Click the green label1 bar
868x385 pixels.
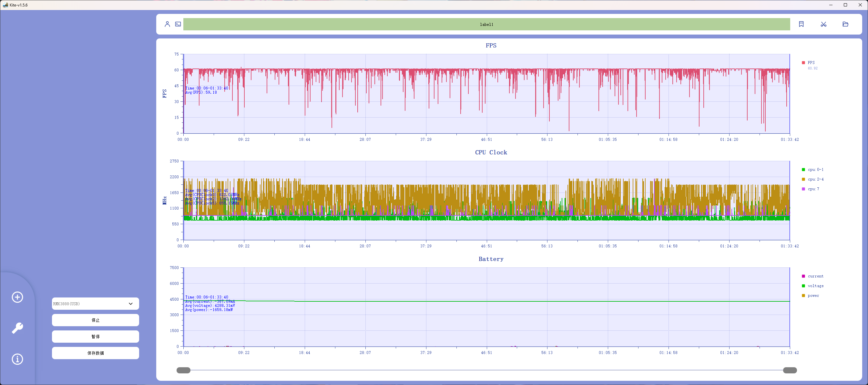pos(486,24)
